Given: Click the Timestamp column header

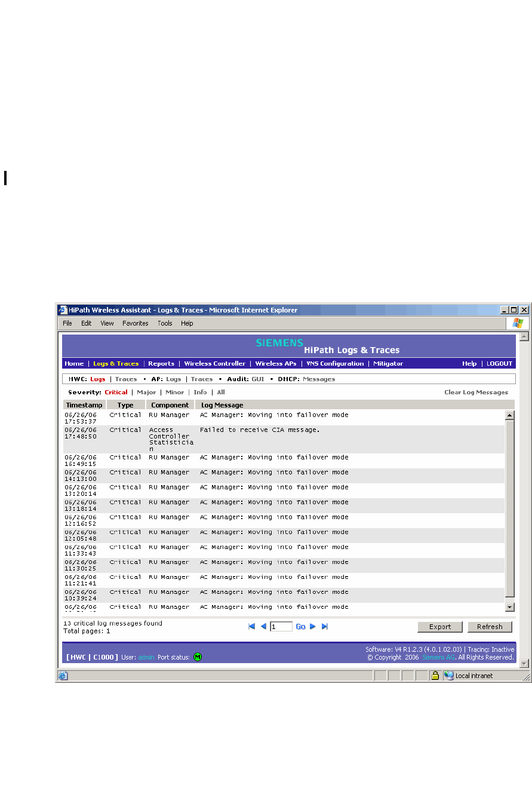Looking at the screenshot, I should tap(84, 405).
